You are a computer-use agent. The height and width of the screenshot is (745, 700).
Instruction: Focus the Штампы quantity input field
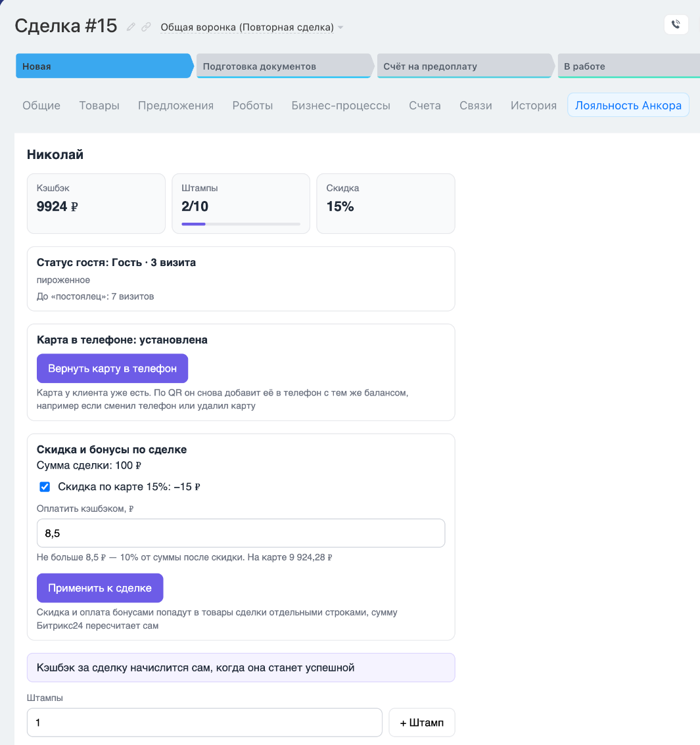[204, 723]
